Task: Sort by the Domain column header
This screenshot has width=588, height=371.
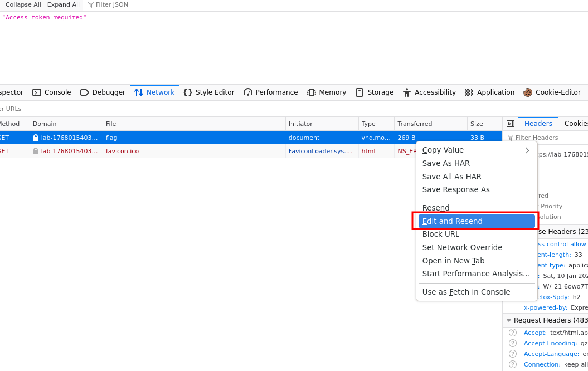Action: point(66,124)
